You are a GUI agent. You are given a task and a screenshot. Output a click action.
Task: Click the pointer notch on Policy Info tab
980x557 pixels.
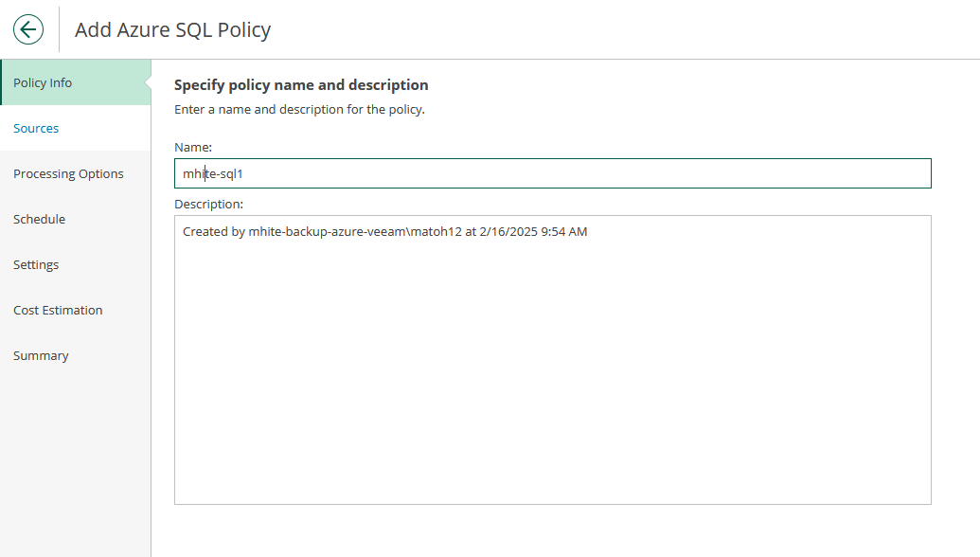coord(147,83)
